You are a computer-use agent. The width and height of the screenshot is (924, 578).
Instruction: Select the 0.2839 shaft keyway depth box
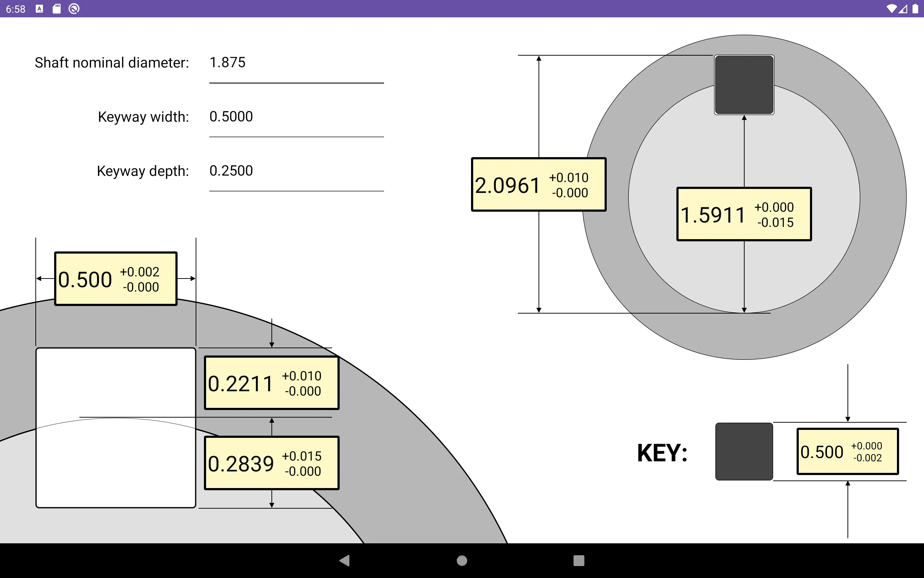[x=271, y=463]
